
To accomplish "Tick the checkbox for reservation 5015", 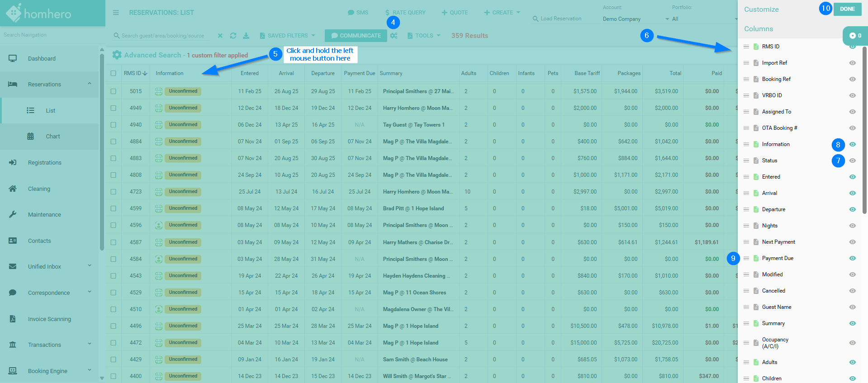I will pyautogui.click(x=114, y=91).
